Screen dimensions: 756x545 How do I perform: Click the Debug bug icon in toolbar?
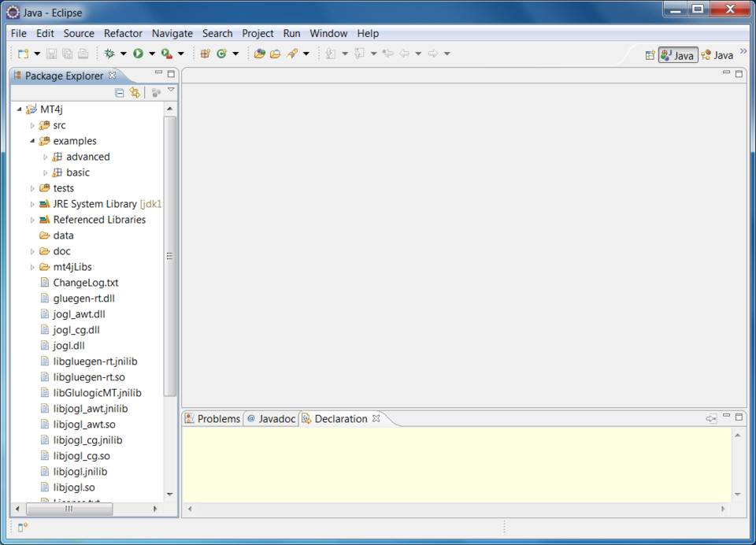pyautogui.click(x=110, y=54)
